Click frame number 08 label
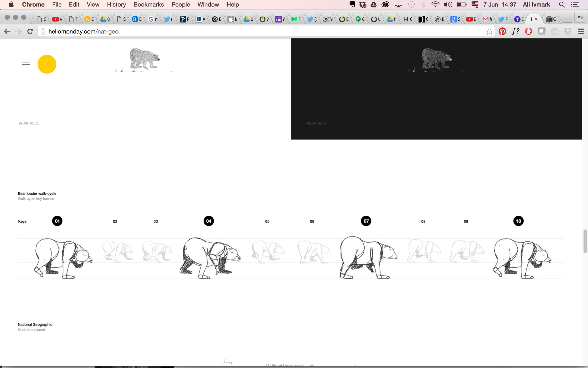 click(x=423, y=221)
